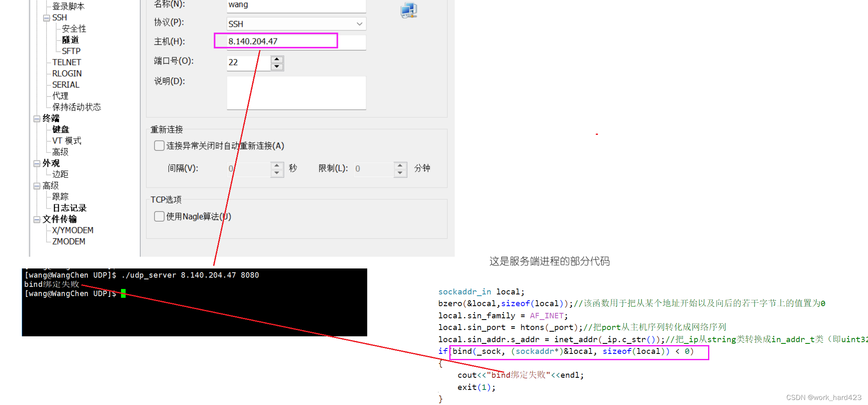Click the 限制 limit value field
Viewport: 868px width, 405px height.
(374, 169)
